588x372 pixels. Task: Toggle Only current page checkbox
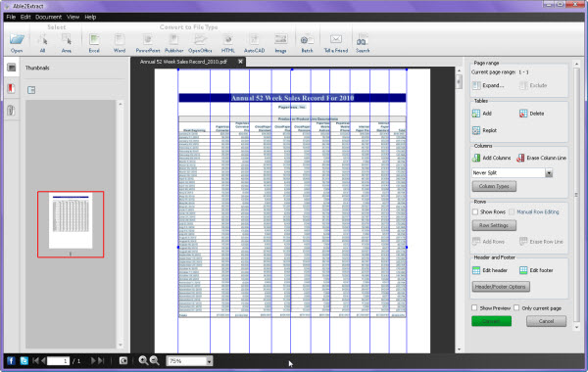[516, 307]
